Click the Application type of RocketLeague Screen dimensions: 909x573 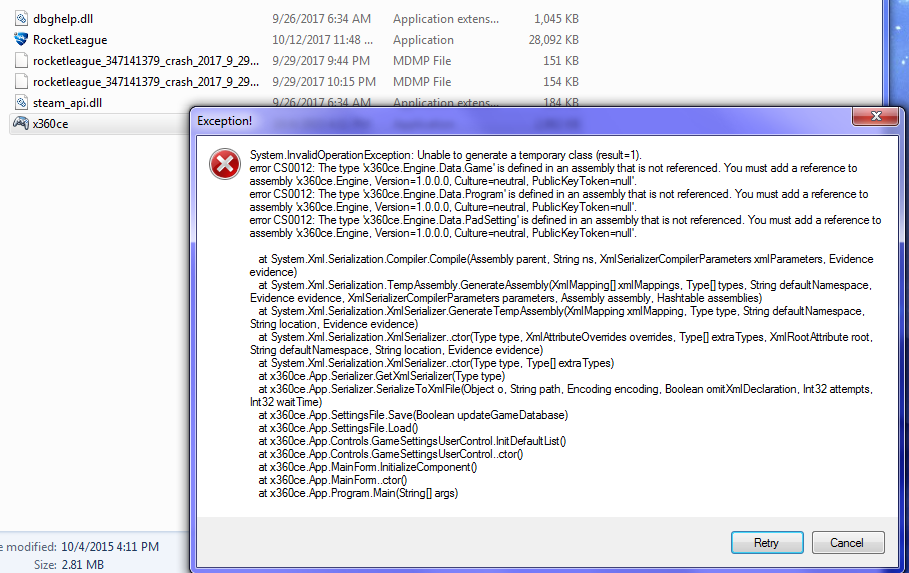pyautogui.click(x=423, y=40)
